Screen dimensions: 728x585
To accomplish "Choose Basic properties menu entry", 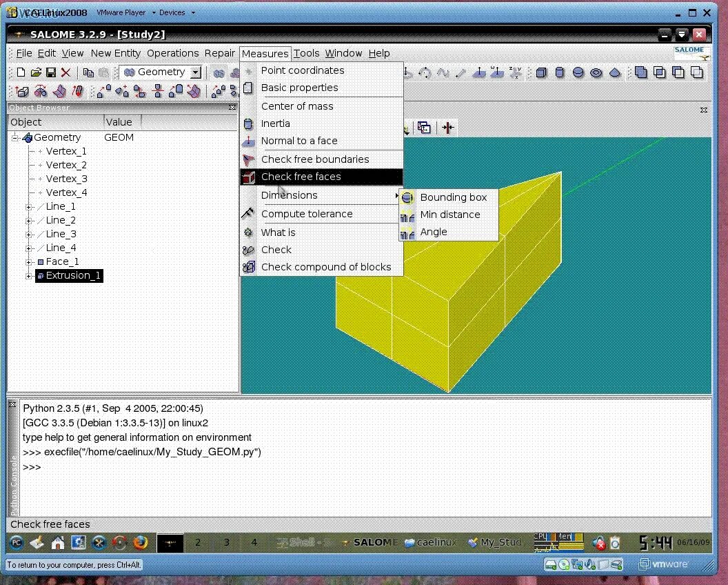I will 321,88.
